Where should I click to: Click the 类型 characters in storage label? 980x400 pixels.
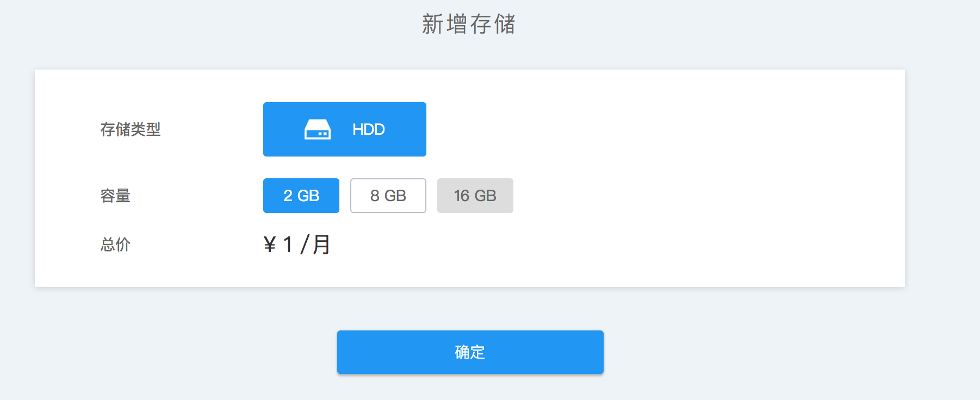pyautogui.click(x=146, y=129)
